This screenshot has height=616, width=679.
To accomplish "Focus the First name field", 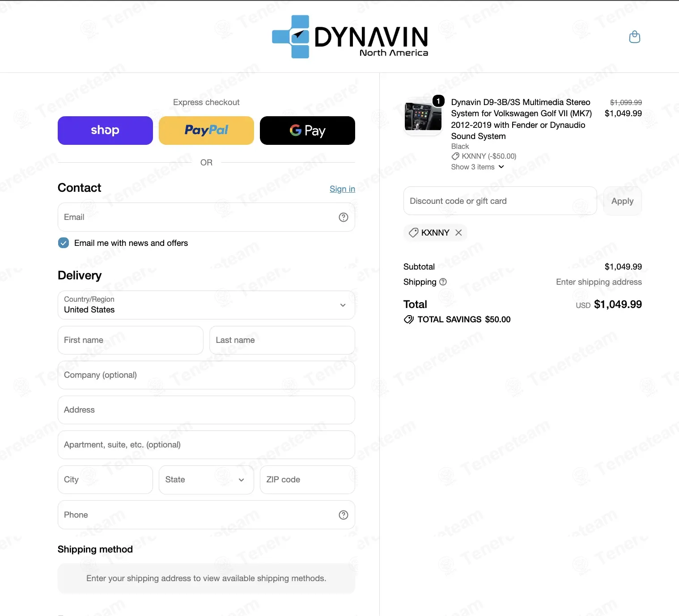I will coord(131,340).
